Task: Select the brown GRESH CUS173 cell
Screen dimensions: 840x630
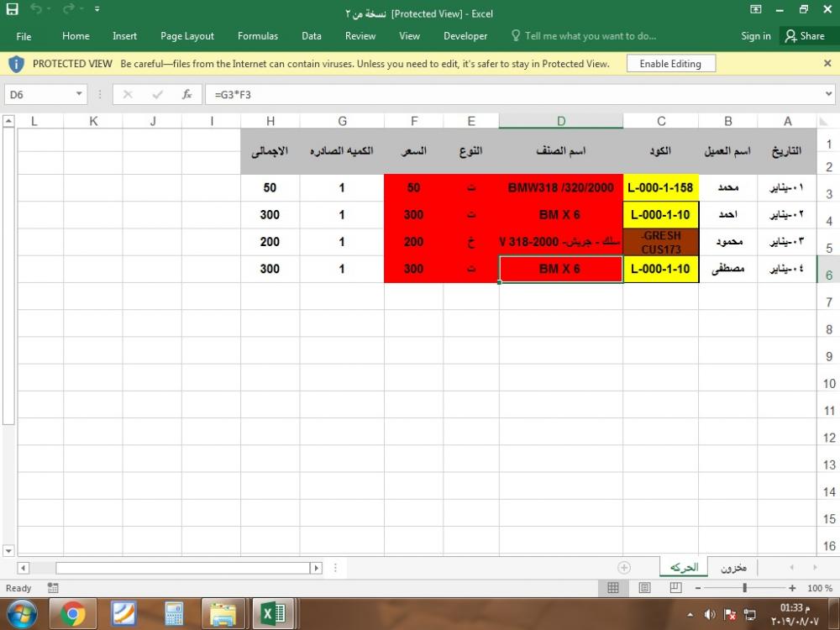Action: (x=660, y=242)
